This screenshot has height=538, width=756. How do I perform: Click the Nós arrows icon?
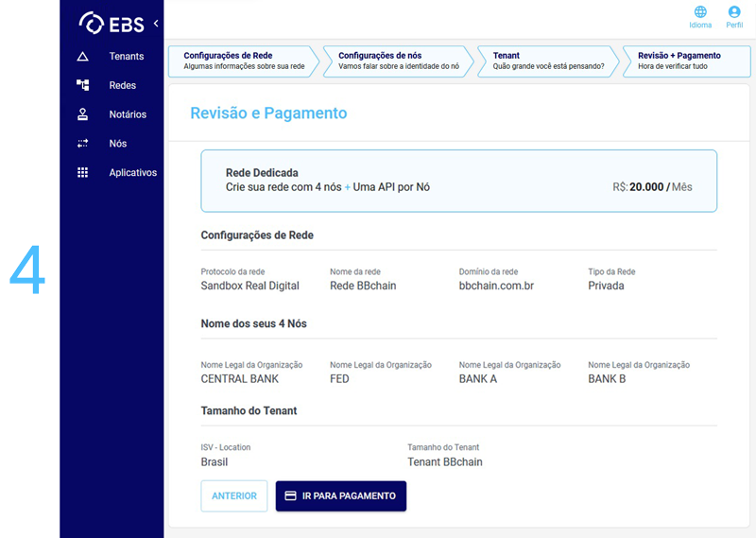pos(82,144)
